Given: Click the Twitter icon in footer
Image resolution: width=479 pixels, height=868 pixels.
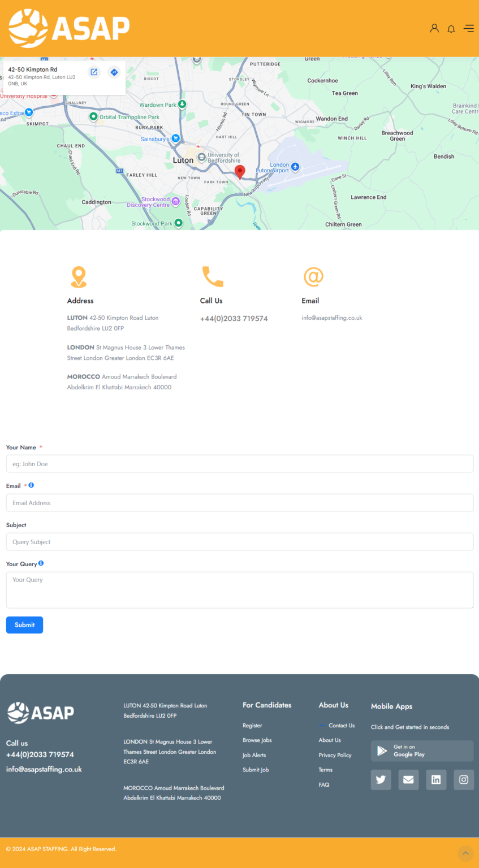Looking at the screenshot, I should [381, 780].
